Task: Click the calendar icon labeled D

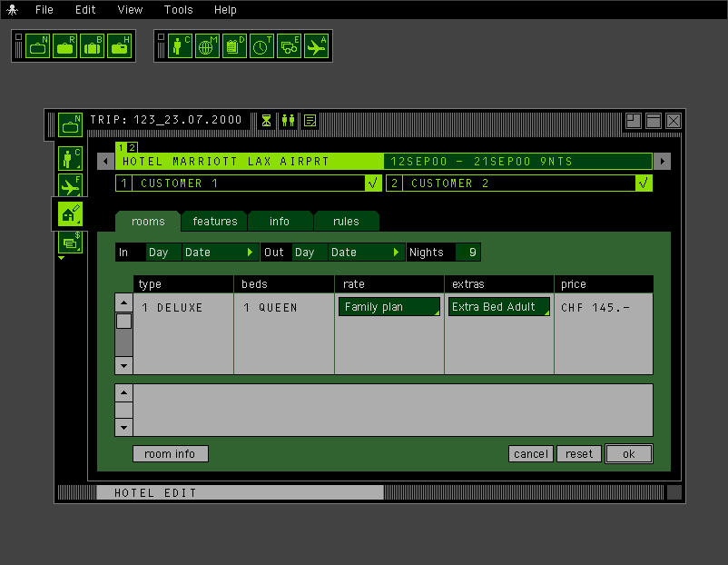Action: [234, 46]
